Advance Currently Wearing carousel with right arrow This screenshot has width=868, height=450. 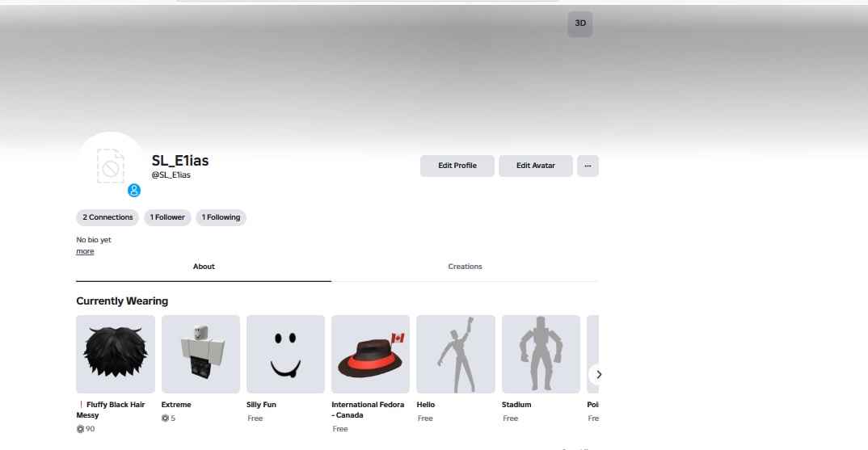point(598,375)
